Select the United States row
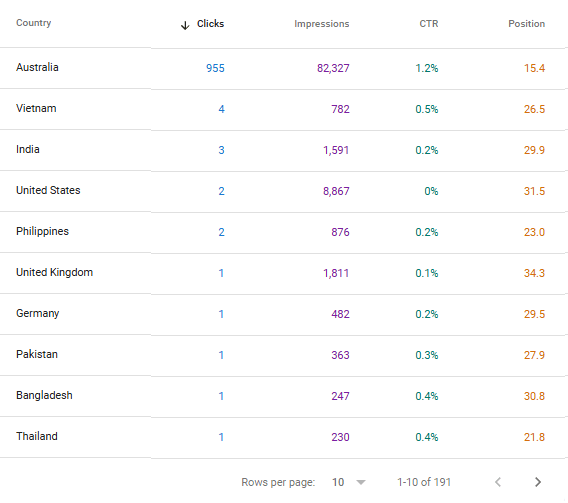568x503 pixels. click(x=284, y=191)
